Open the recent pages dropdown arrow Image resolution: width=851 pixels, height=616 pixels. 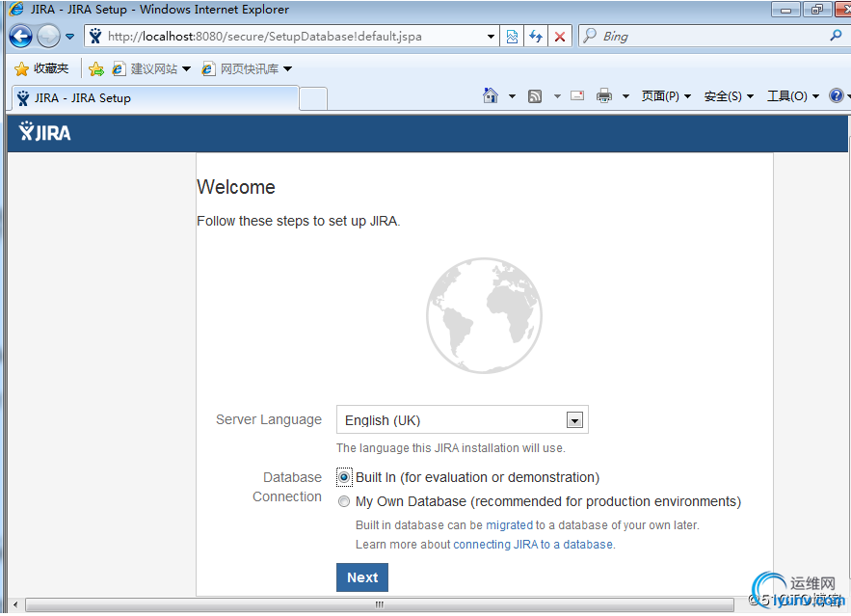click(70, 37)
